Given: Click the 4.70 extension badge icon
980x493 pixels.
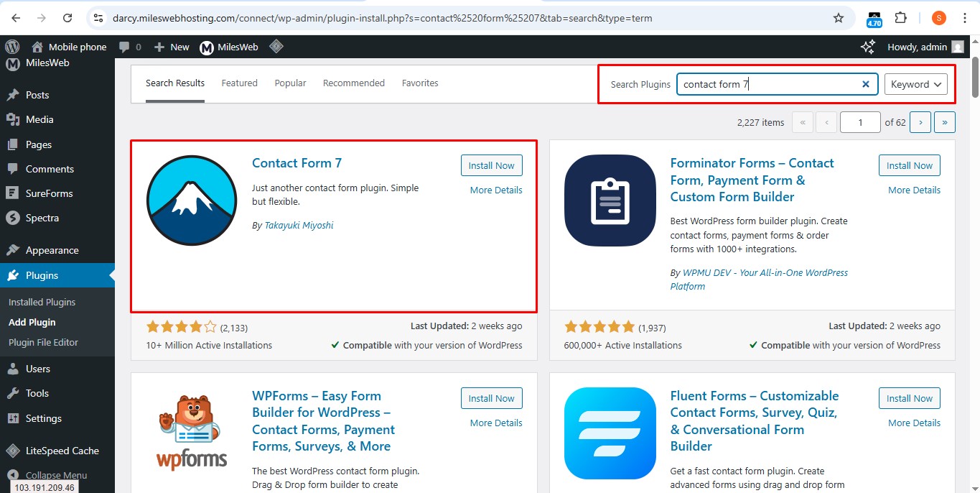Looking at the screenshot, I should [x=874, y=19].
